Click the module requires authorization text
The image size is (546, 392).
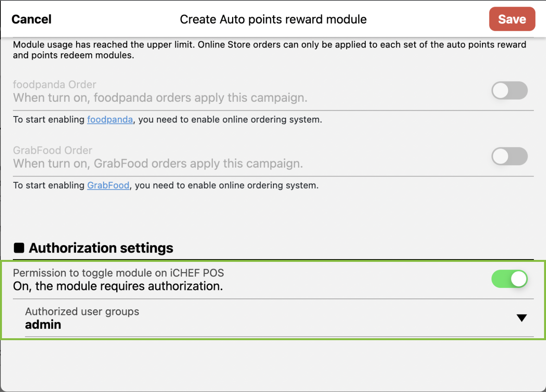(x=118, y=286)
